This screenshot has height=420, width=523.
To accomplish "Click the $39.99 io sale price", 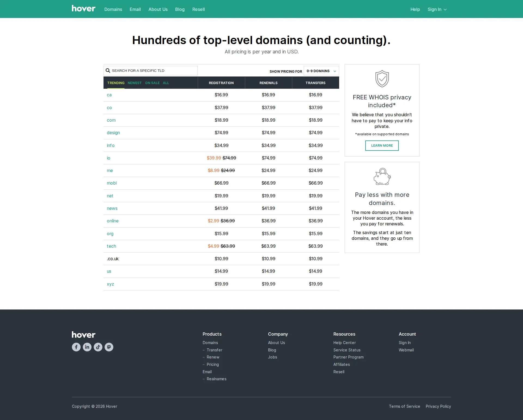I will (x=214, y=158).
